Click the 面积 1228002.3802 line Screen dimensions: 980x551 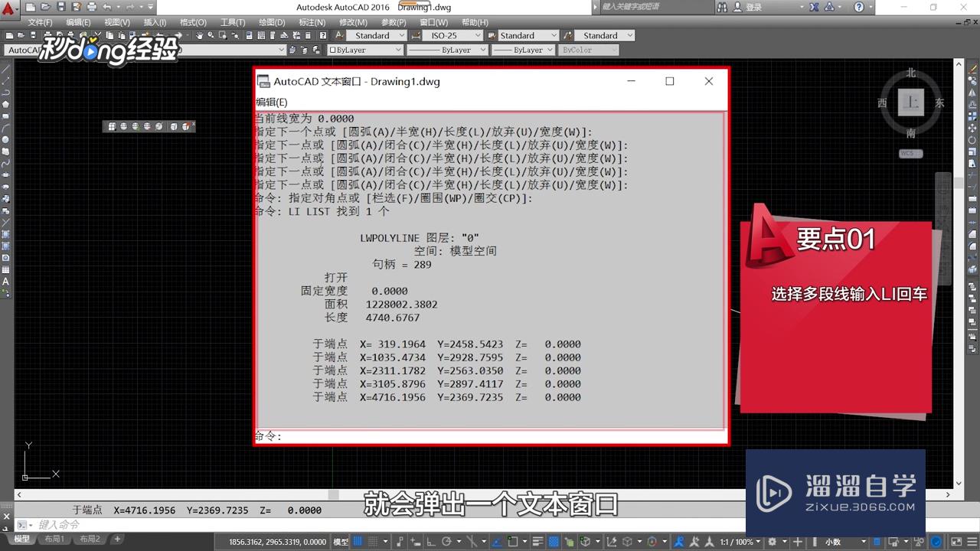point(381,305)
